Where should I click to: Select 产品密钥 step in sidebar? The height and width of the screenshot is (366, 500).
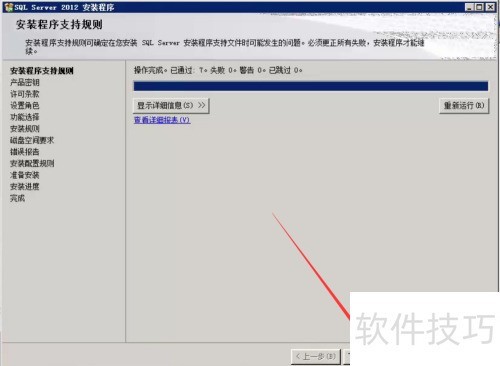tap(25, 82)
